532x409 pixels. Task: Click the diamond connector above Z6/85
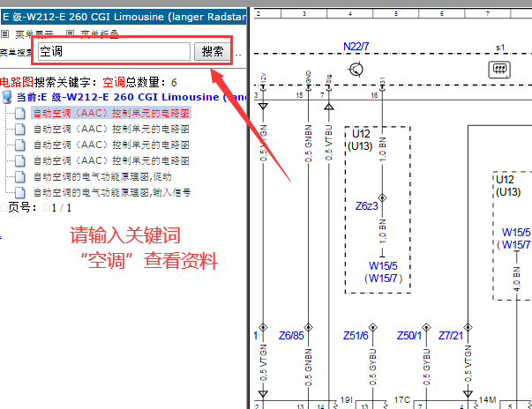(x=308, y=327)
